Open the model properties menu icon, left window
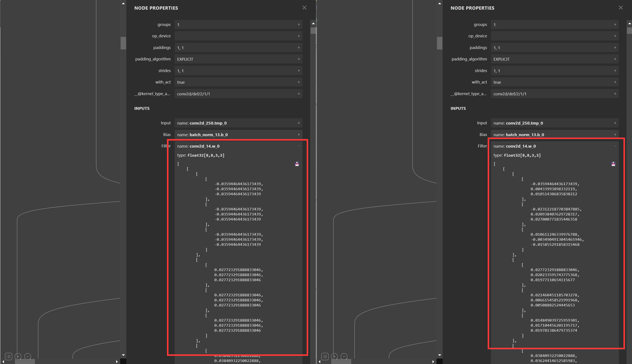This screenshot has height=364, width=632. click(9, 356)
